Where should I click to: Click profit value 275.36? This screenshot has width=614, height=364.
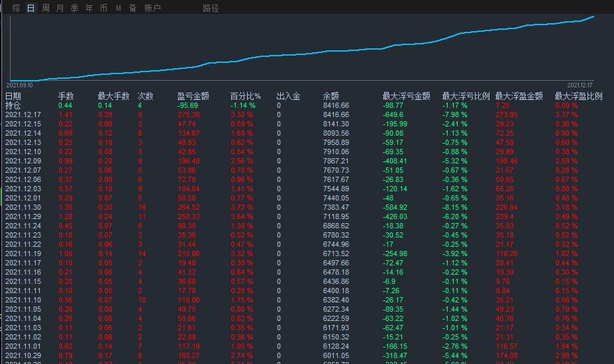(x=188, y=114)
